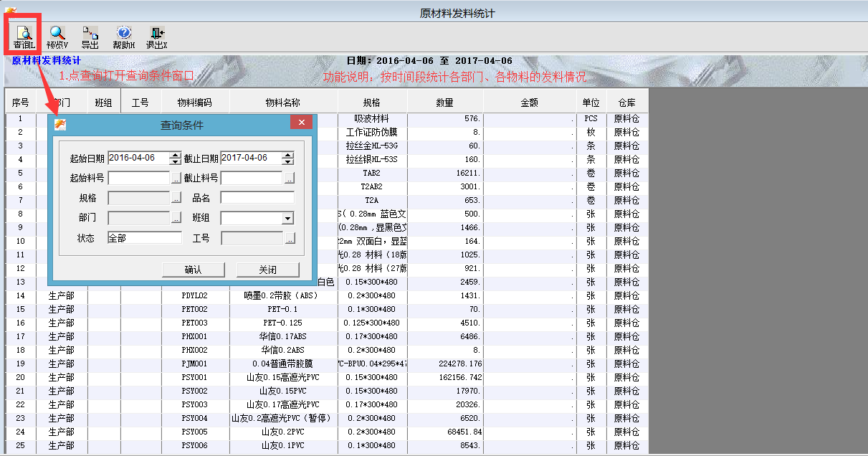Viewport: 868px width, 456px height.
Task: Open the 查询L query tool
Action: 24,37
